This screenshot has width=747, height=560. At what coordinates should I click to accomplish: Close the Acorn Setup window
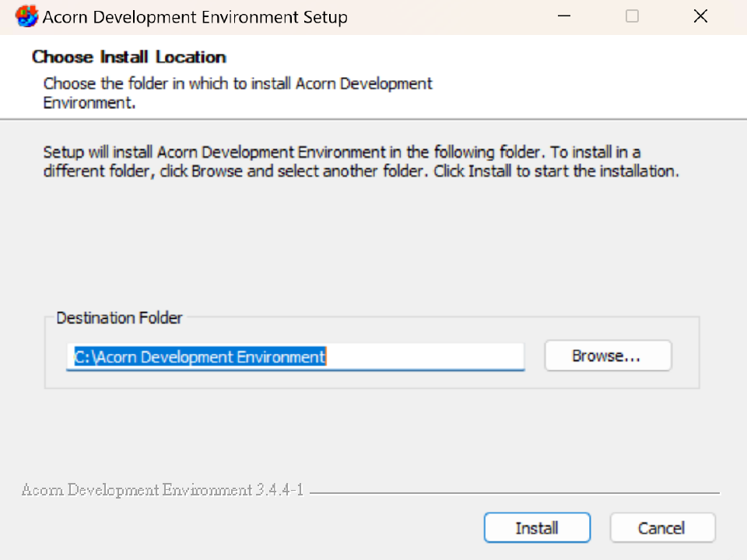click(x=700, y=16)
